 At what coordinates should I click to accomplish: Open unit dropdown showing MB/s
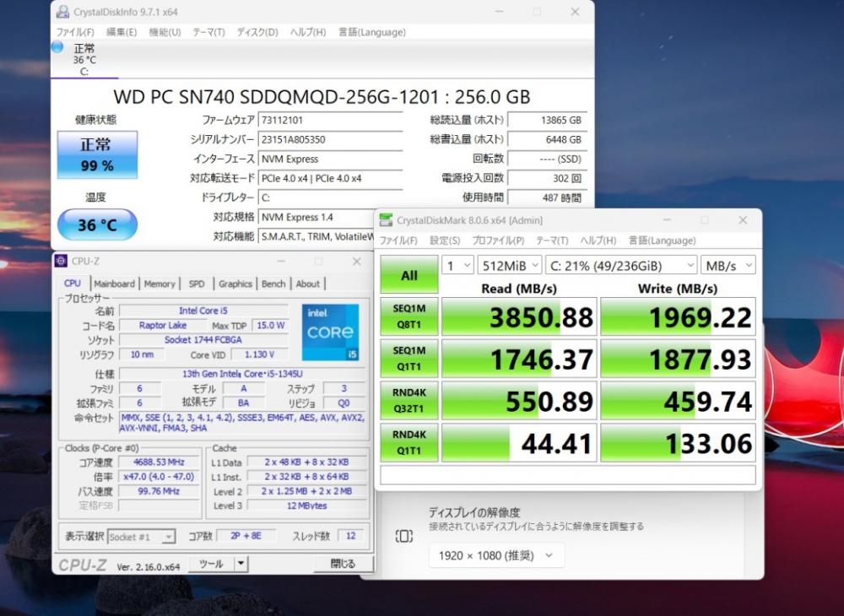click(x=728, y=265)
